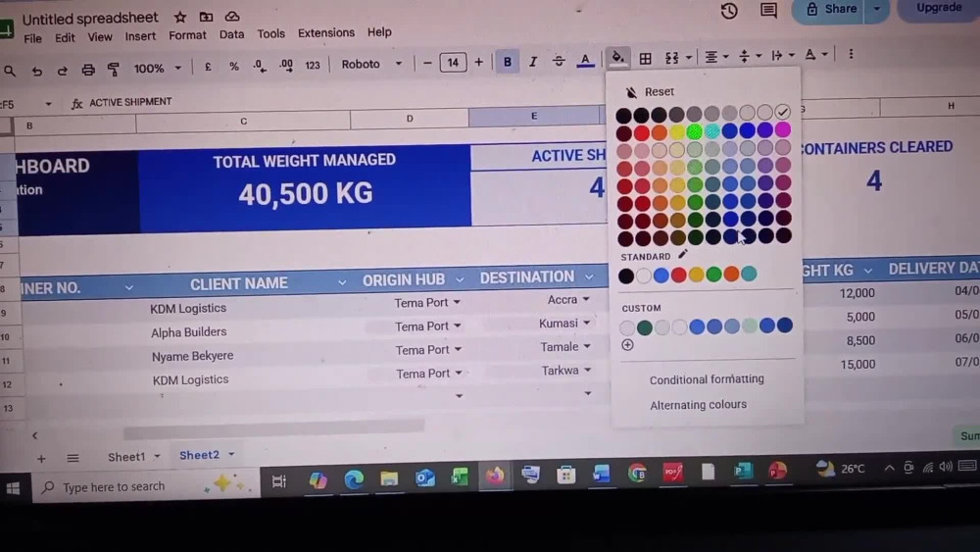Open the comments icon
The height and width of the screenshot is (552, 980).
[x=768, y=10]
